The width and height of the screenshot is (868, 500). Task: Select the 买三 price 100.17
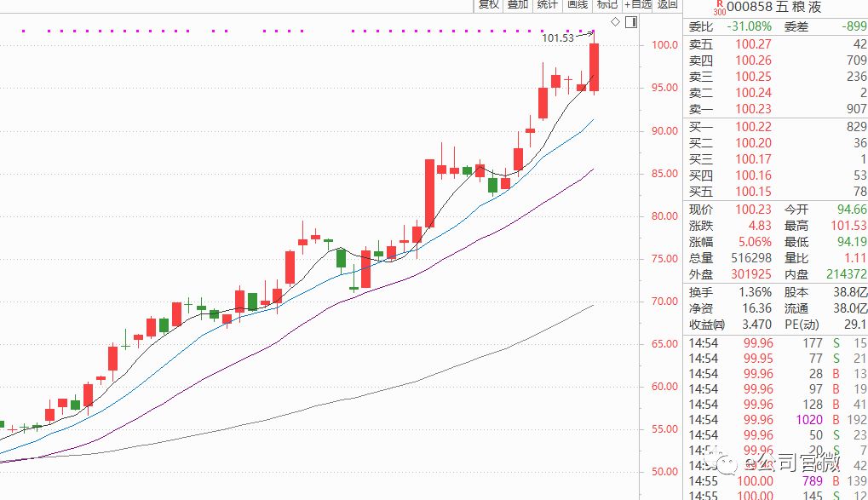tap(753, 159)
